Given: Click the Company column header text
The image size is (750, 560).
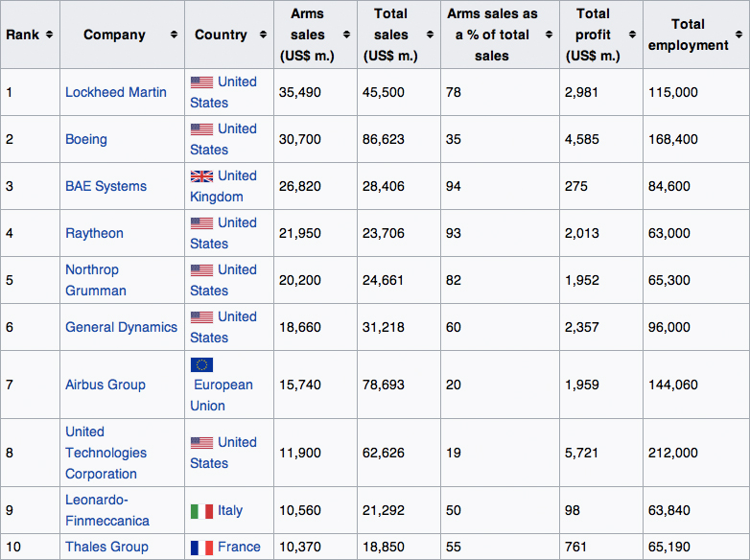Looking at the screenshot, I should pos(114,35).
